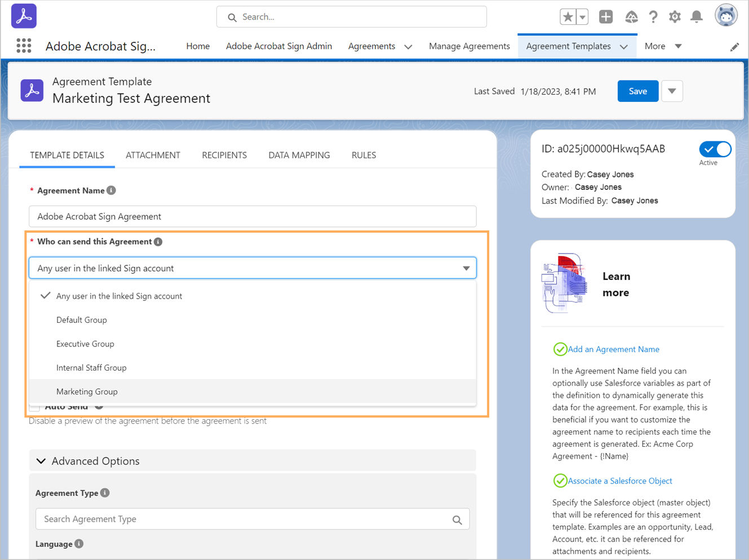Open the global actions plus icon

[606, 17]
